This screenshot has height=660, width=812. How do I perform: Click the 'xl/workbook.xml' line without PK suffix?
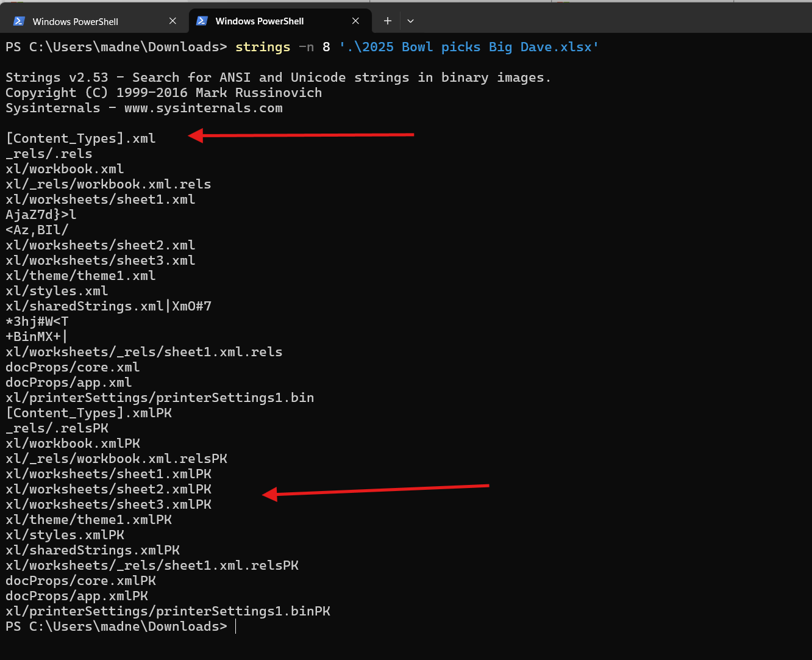[x=65, y=169]
